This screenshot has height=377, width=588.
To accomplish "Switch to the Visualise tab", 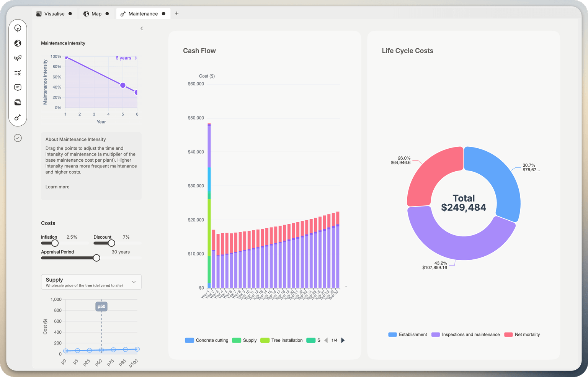I will [x=54, y=14].
